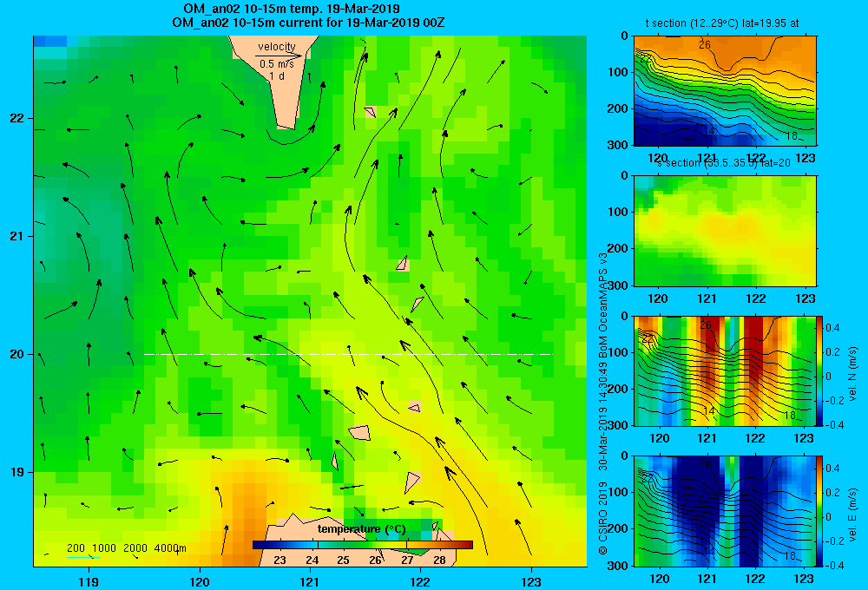Click the 'vel. E (m/s)' axis label
868x590 pixels.
click(x=852, y=513)
